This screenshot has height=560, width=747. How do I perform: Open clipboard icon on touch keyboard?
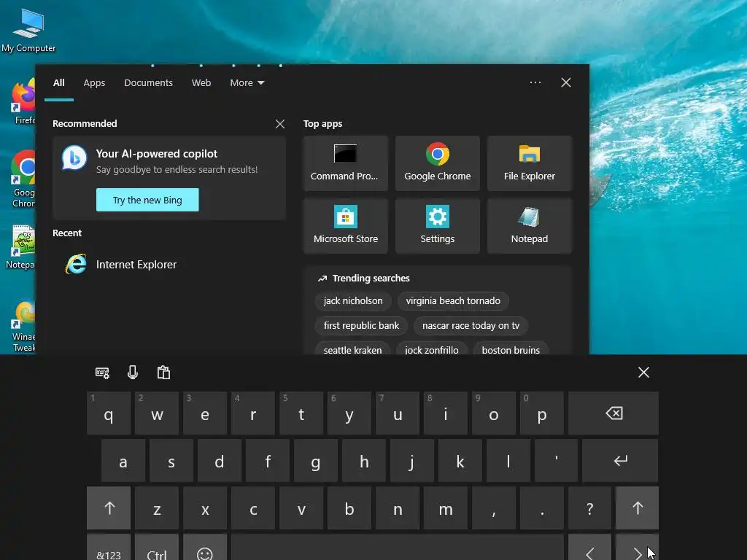[x=163, y=373]
